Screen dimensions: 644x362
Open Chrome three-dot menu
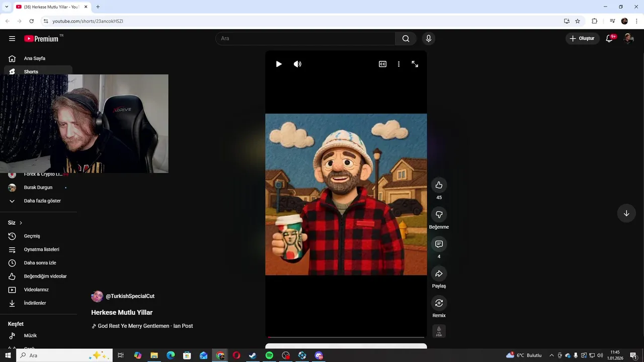pyautogui.click(x=636, y=21)
